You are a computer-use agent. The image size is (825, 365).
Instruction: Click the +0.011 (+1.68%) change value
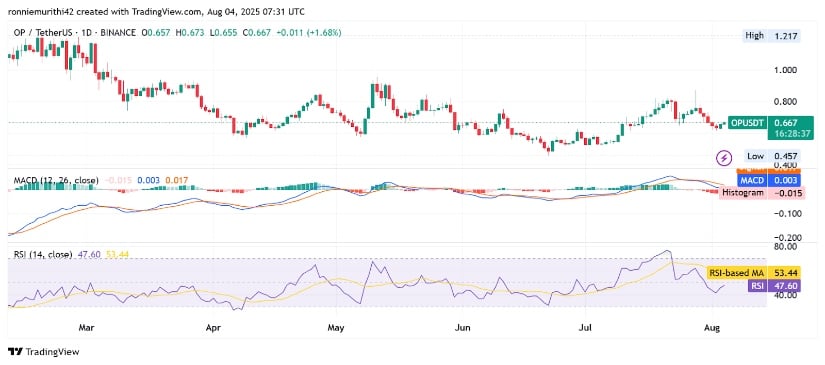(308, 33)
